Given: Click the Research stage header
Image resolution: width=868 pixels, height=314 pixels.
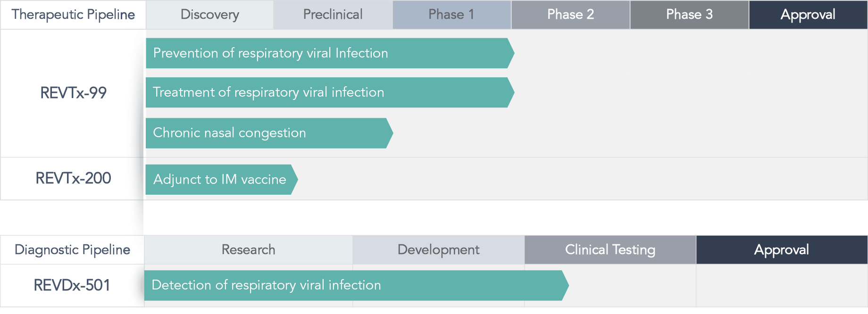Looking at the screenshot, I should click(x=248, y=250).
